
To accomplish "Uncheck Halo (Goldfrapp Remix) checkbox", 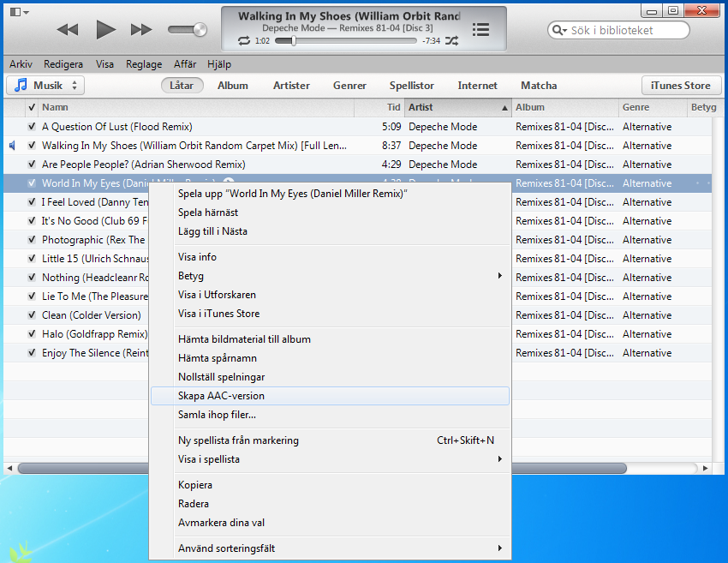I will pos(32,334).
